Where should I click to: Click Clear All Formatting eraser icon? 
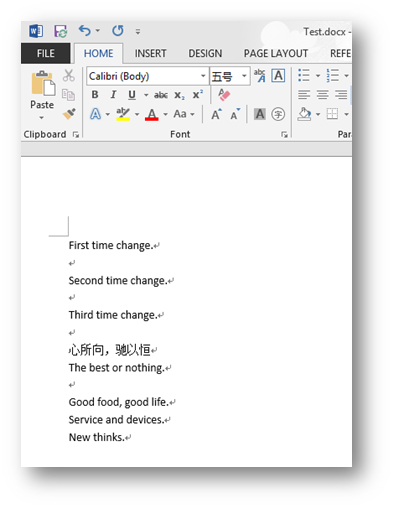[224, 95]
